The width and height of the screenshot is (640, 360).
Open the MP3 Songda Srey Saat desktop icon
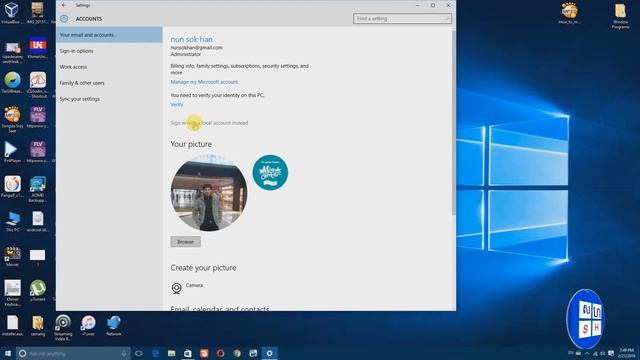pos(12,119)
